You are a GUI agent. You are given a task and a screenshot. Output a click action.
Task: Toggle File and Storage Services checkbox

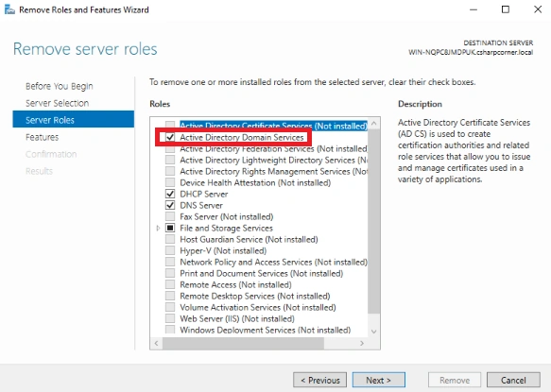click(x=170, y=228)
